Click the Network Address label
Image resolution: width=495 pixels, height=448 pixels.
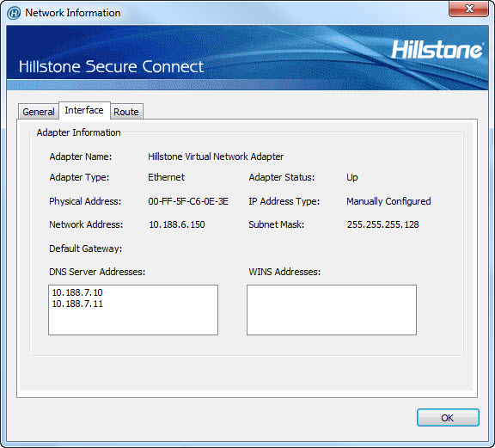pos(86,224)
